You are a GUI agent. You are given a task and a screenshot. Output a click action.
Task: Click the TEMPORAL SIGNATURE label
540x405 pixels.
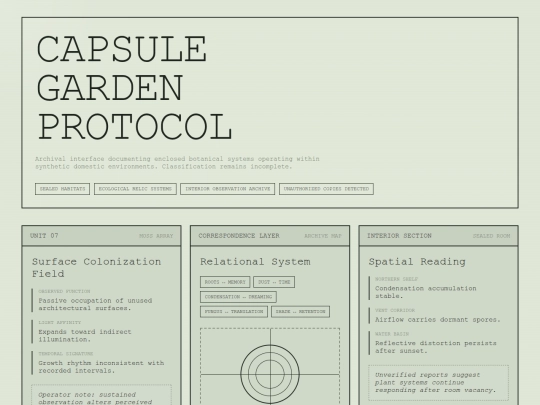pyautogui.click(x=66, y=354)
